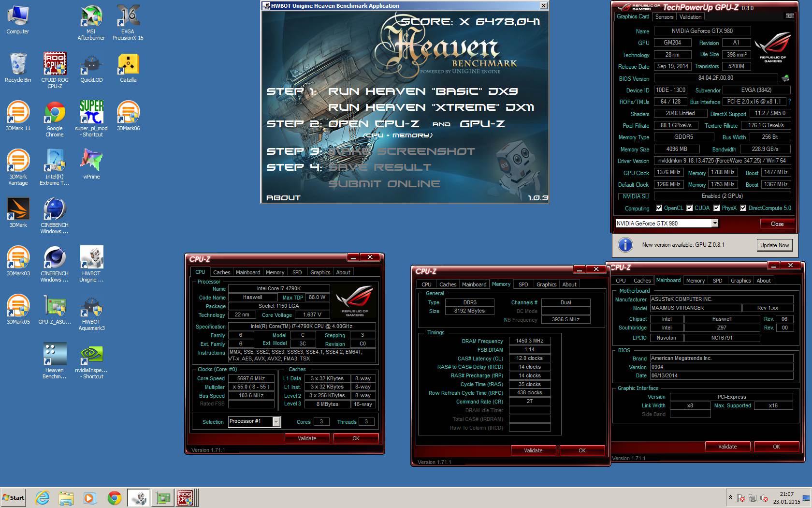Launch the QuickLOD desktop icon
Viewport: 812px width, 508px height.
(x=91, y=68)
